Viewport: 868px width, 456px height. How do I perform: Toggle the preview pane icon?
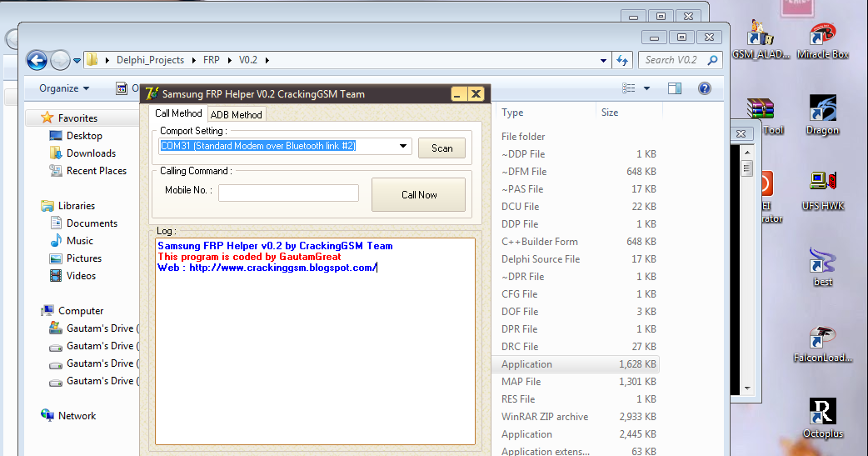coord(674,88)
